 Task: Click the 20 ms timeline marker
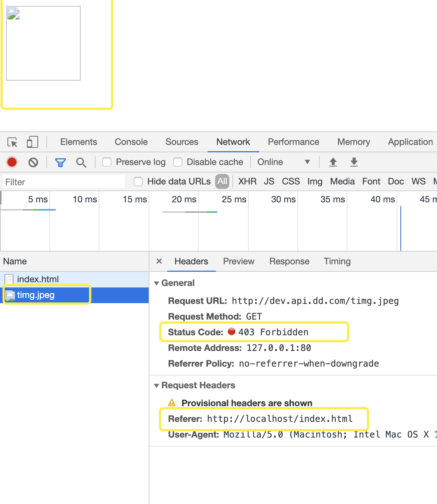pyautogui.click(x=184, y=199)
